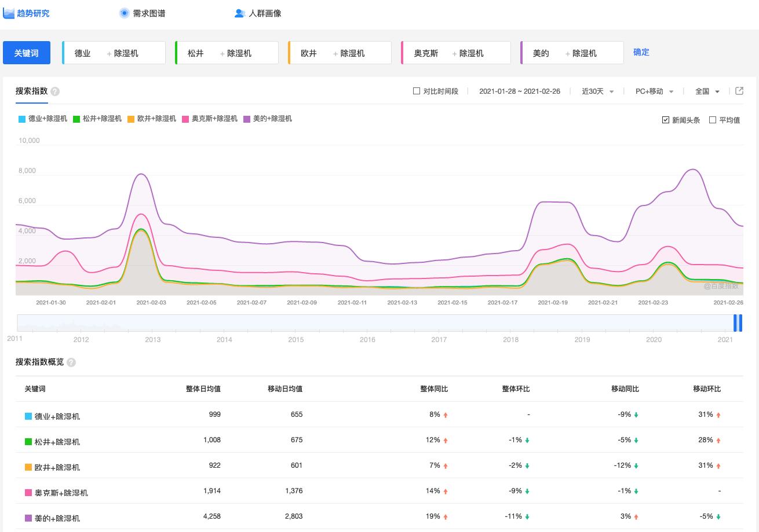The image size is (759, 532).
Task: Open the external-link icon beside 全国
Action: (739, 91)
